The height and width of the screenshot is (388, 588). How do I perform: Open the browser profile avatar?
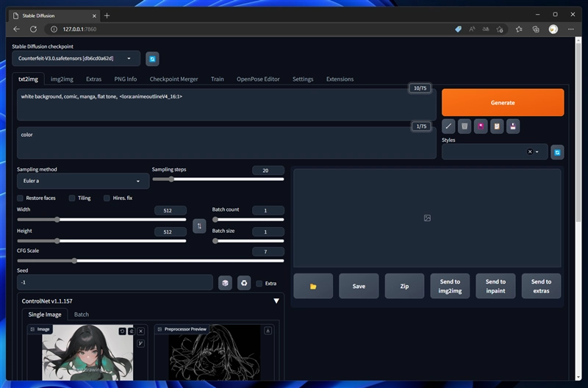(553, 29)
